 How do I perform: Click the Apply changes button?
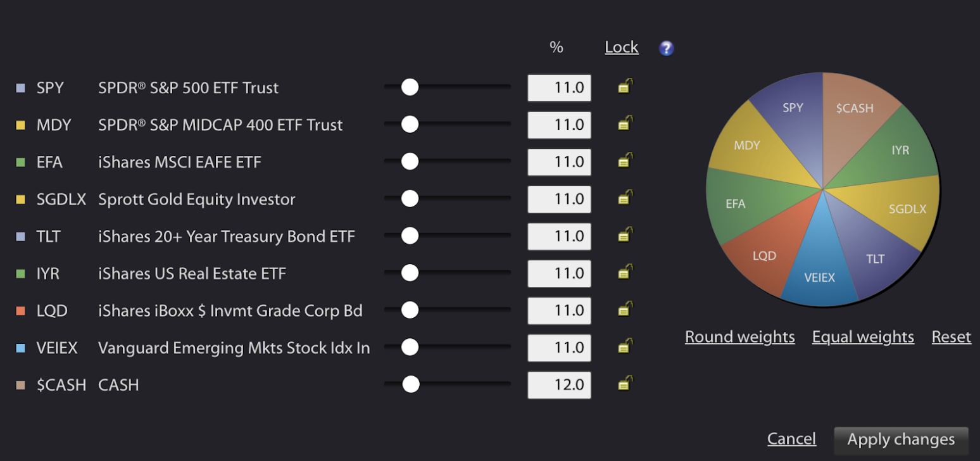coord(901,439)
